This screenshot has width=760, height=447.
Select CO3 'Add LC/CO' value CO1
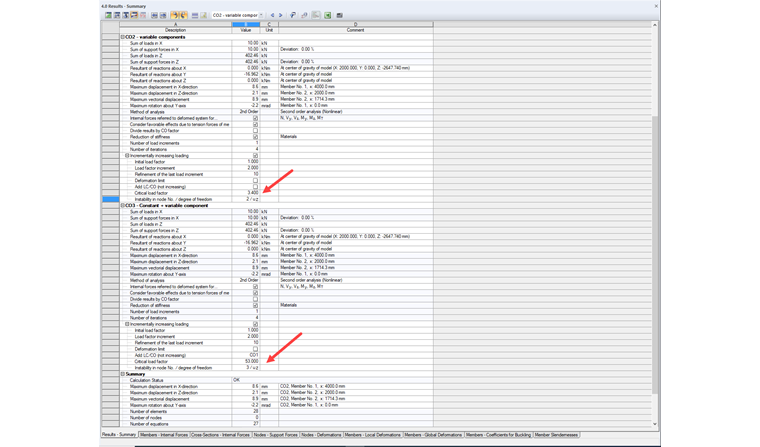[x=246, y=355]
